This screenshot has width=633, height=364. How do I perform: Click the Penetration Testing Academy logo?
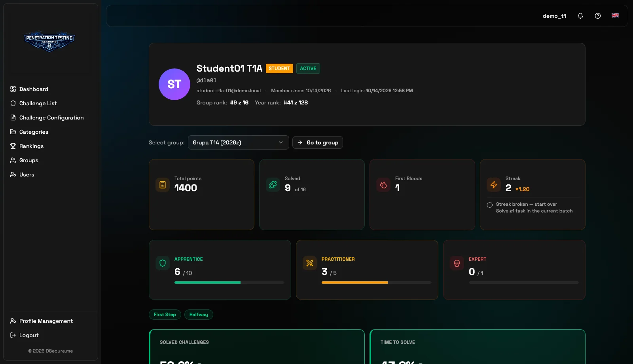pos(49,41)
